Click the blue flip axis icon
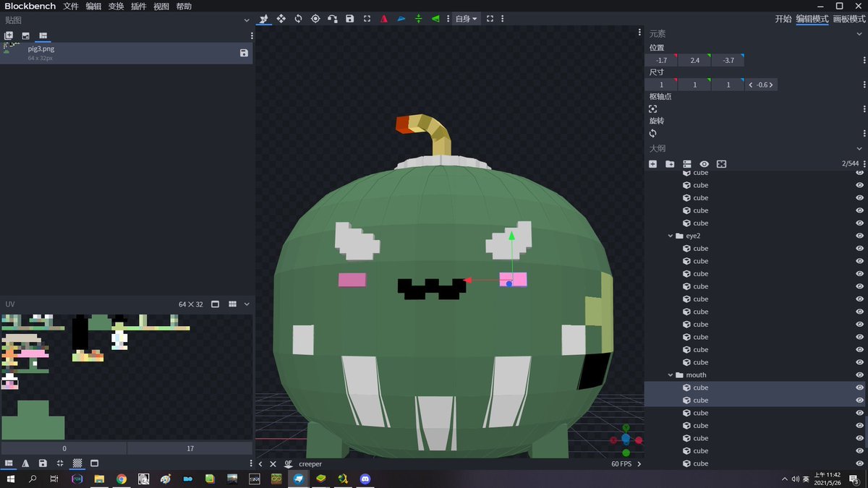The height and width of the screenshot is (488, 868). [401, 19]
